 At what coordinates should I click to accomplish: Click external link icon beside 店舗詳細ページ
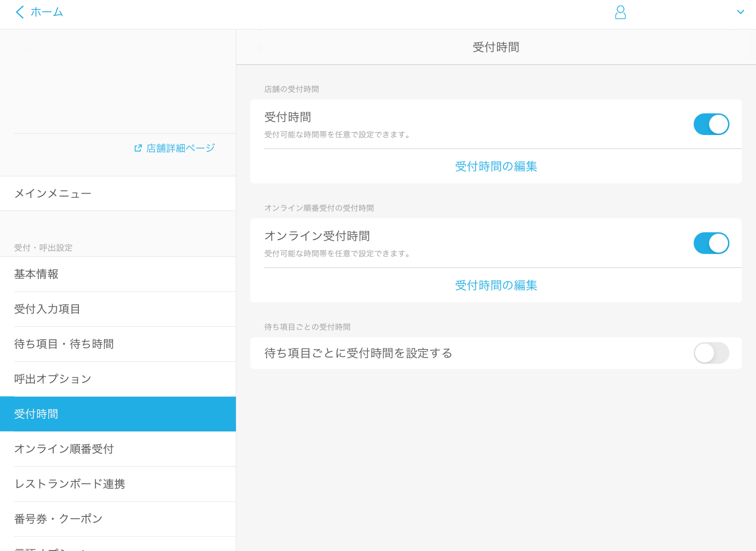(x=138, y=148)
